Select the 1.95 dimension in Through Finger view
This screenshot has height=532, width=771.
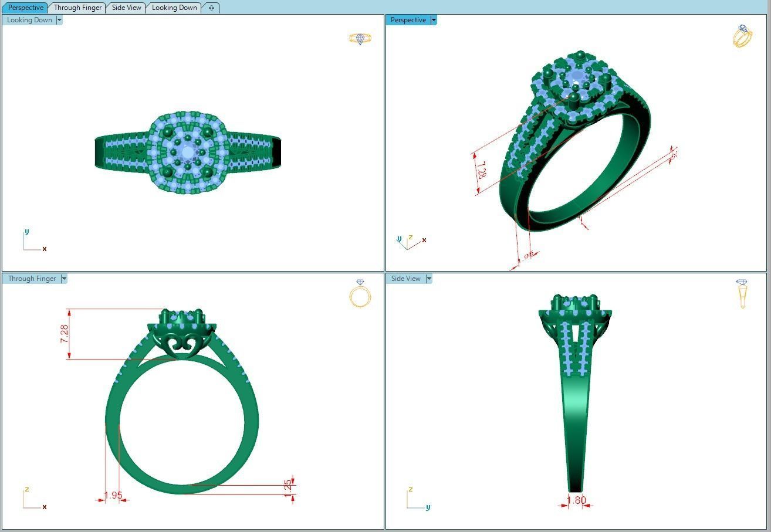(113, 496)
